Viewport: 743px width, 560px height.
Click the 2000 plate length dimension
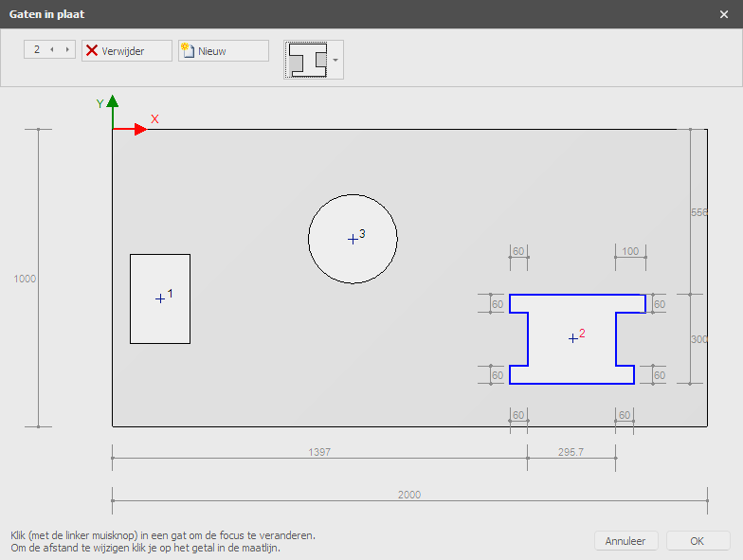[x=409, y=495]
